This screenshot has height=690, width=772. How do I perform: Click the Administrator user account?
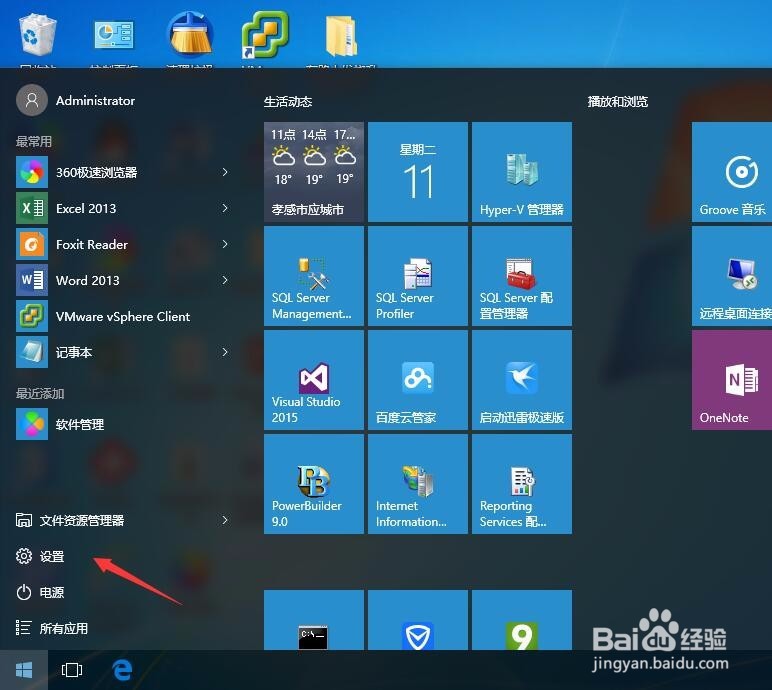coord(75,100)
